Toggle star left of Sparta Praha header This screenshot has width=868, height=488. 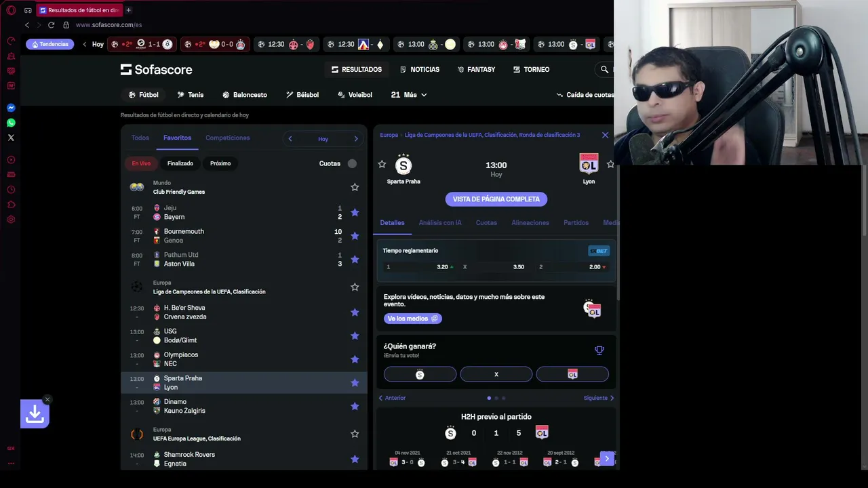point(382,164)
